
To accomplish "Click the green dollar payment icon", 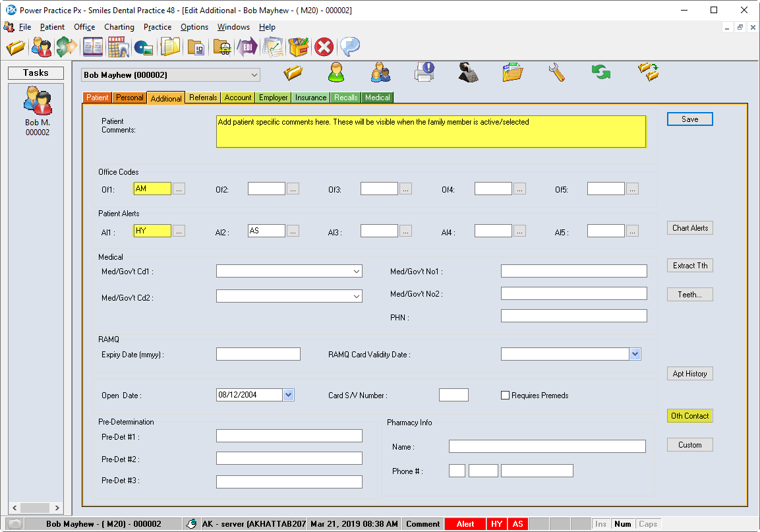I will [x=66, y=47].
